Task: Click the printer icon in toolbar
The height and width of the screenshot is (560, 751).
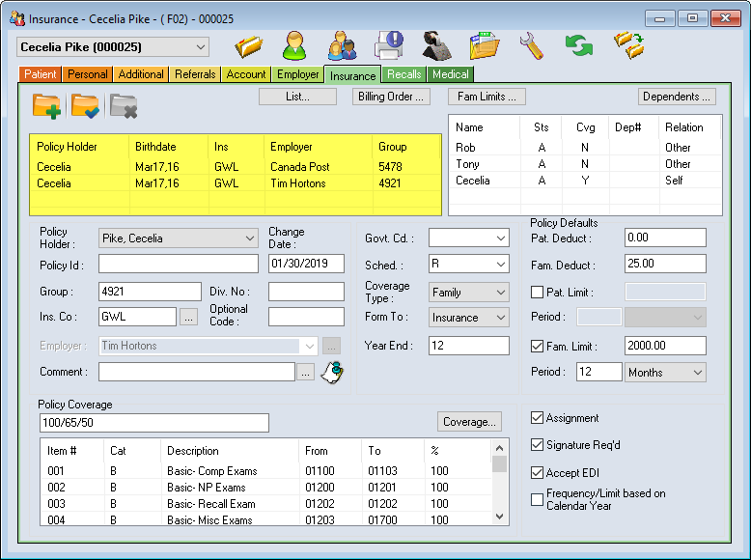Action: (x=389, y=45)
